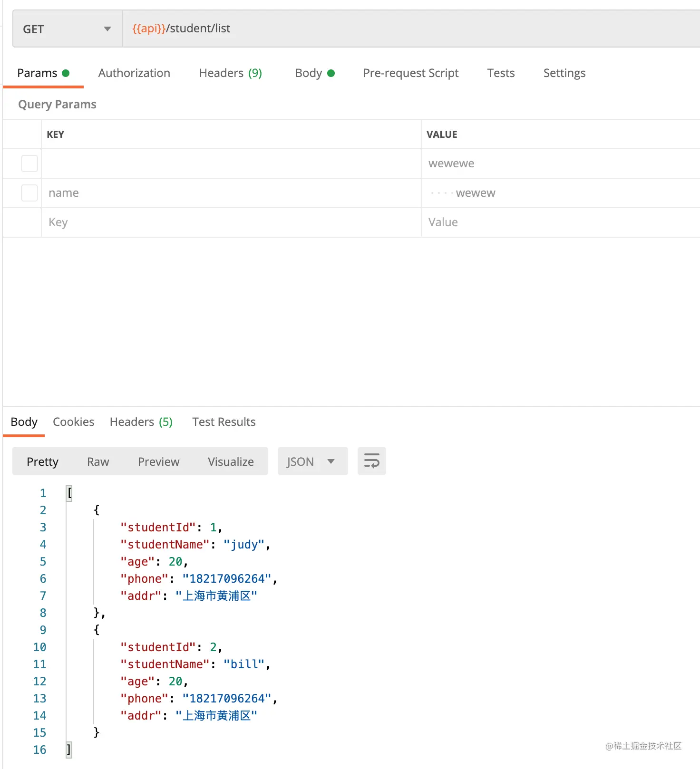The height and width of the screenshot is (769, 700).
Task: Open the Pre-request Script tab
Action: [411, 73]
